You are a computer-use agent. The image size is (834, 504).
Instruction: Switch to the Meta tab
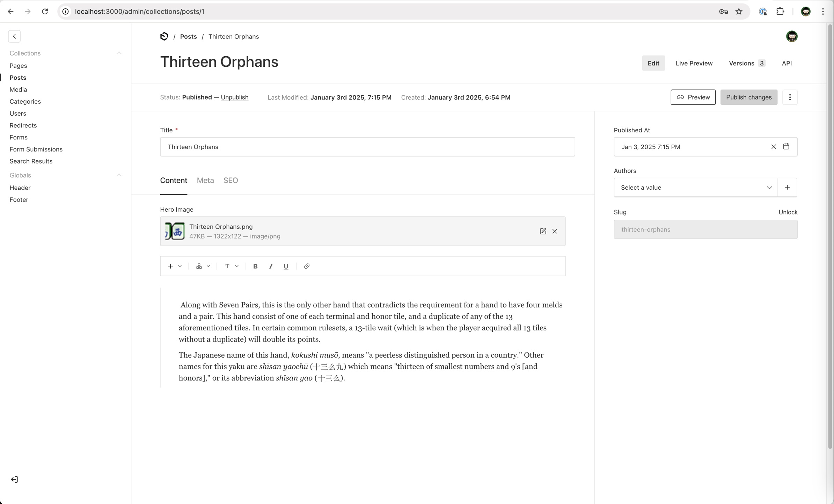(x=205, y=180)
